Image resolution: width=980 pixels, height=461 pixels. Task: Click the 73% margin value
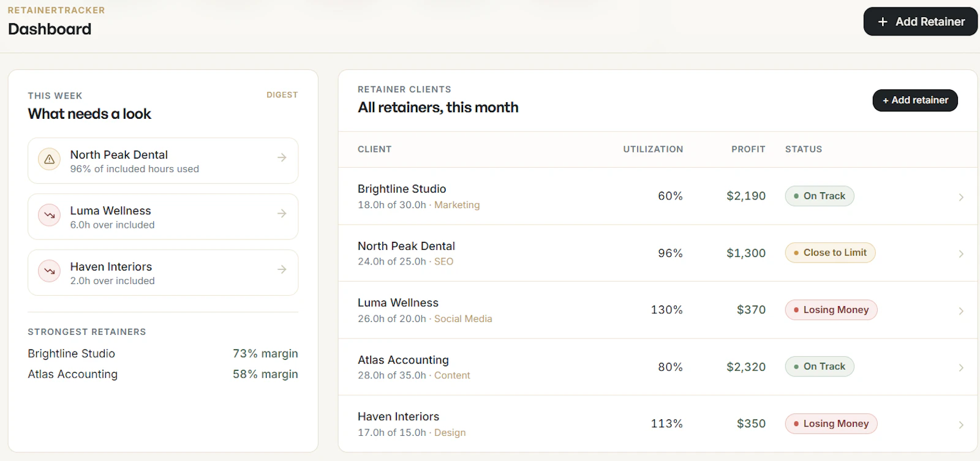(265, 354)
